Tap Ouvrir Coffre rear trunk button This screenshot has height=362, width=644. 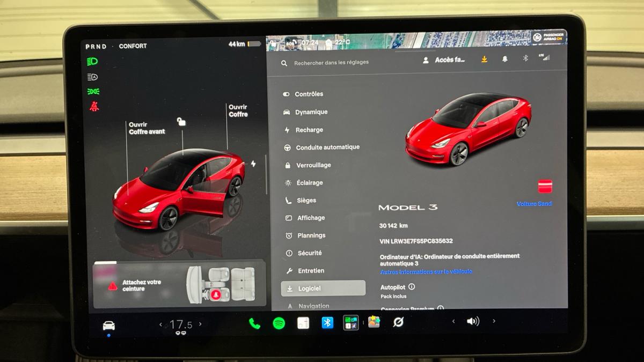[238, 110]
